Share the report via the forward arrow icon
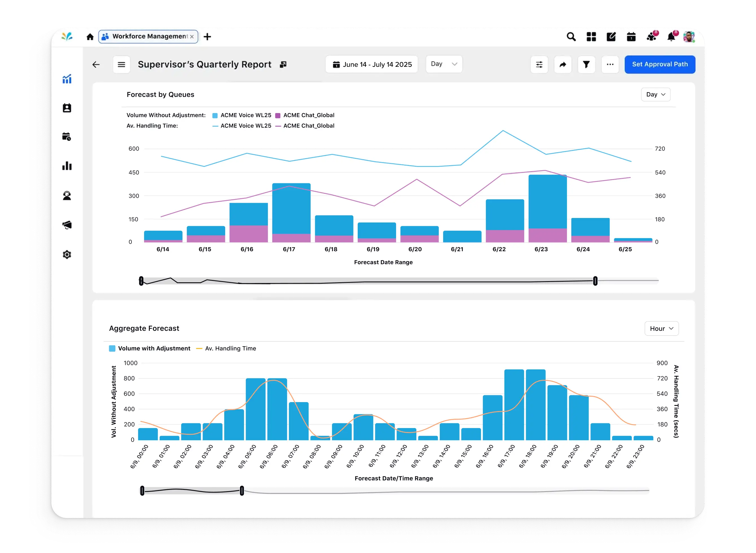 click(563, 64)
